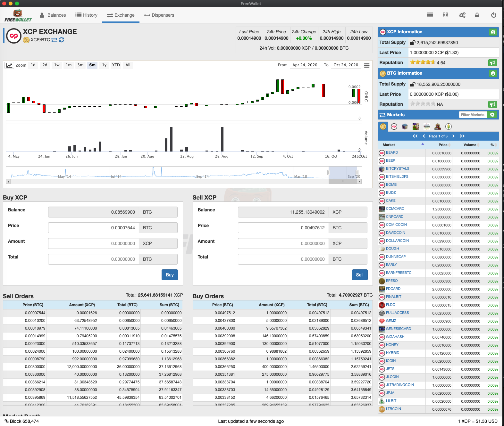Go to the first markets page
Screen dimensions: 504x426
[x=415, y=136]
